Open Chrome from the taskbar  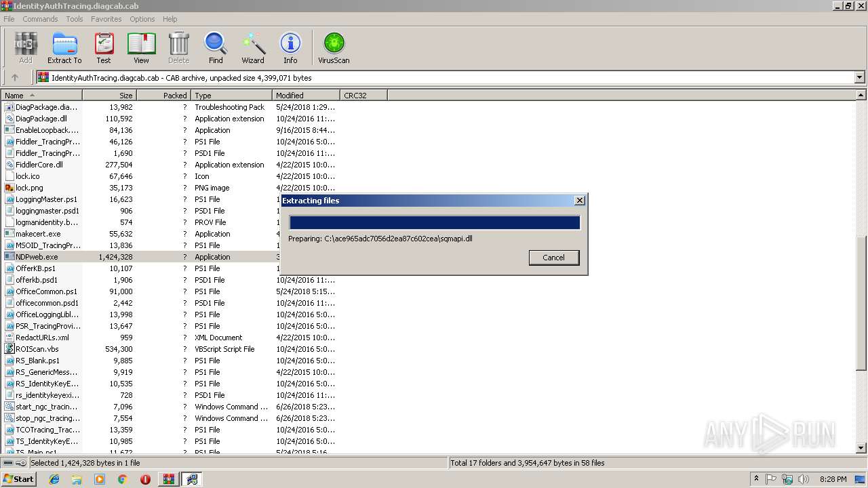123,479
